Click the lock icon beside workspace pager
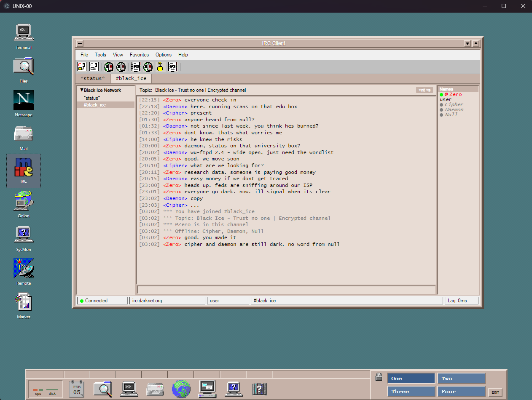Viewport: 532px width, 400px height. pos(378,377)
